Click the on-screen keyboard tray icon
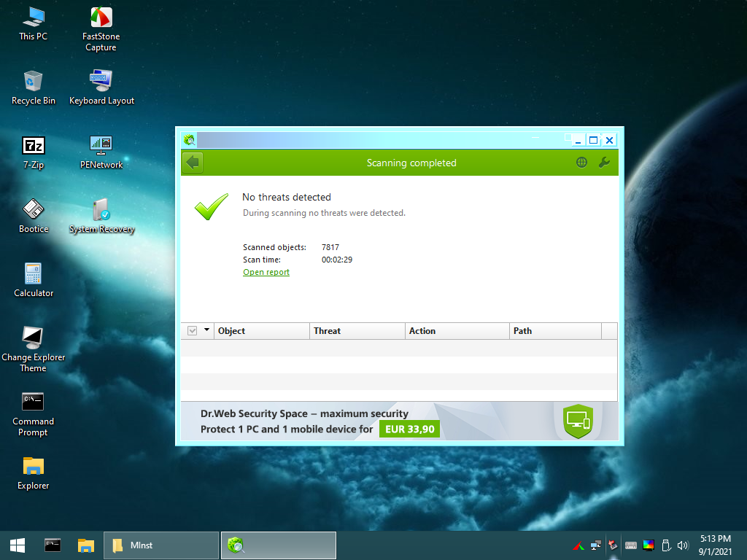 pyautogui.click(x=631, y=545)
